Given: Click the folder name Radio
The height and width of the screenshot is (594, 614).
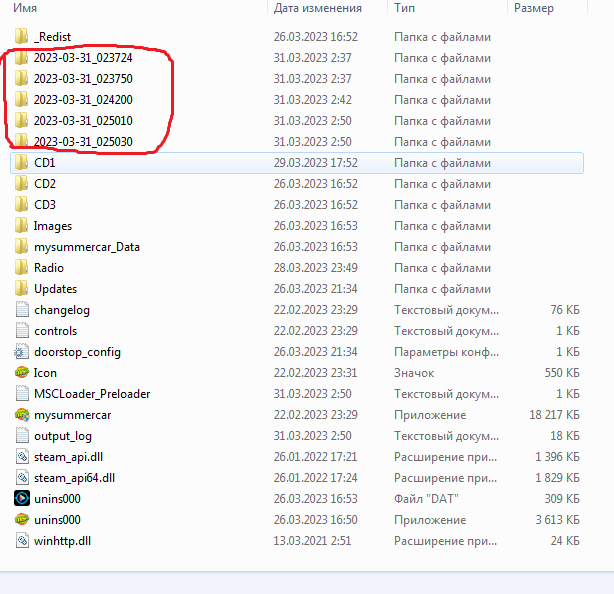Looking at the screenshot, I should pos(49,267).
